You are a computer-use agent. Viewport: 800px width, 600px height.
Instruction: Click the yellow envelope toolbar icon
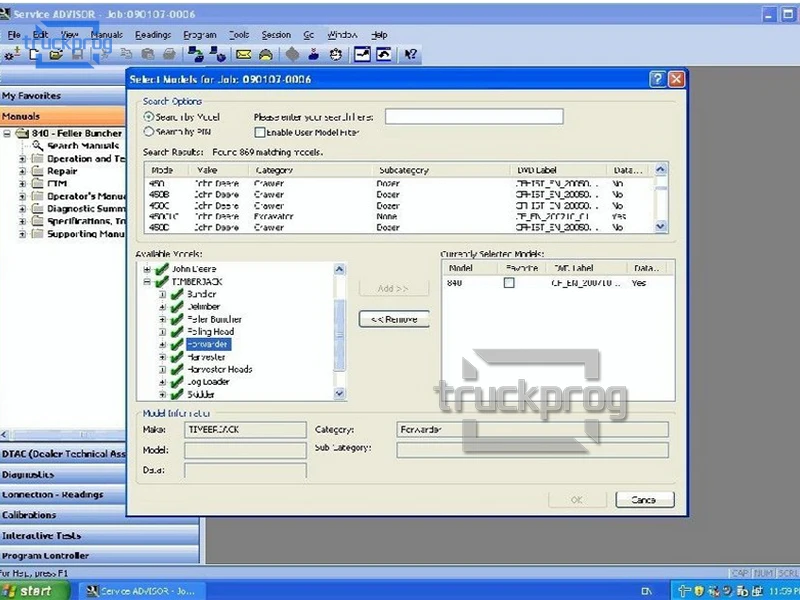pos(243,54)
